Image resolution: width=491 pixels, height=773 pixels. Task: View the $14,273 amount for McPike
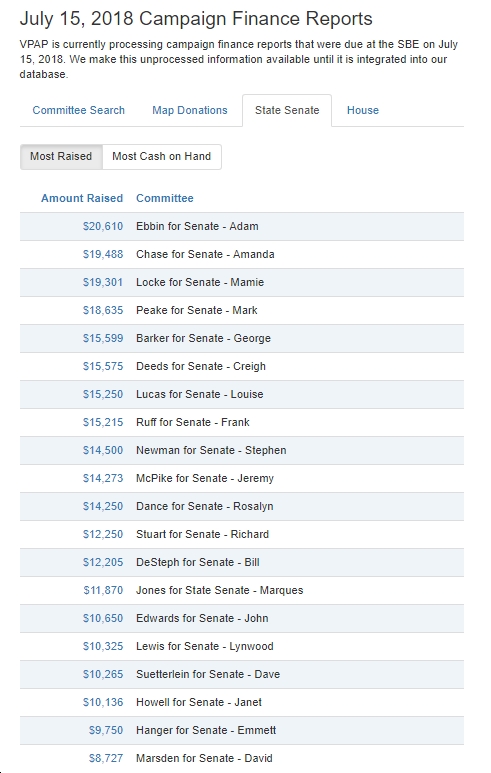103,478
